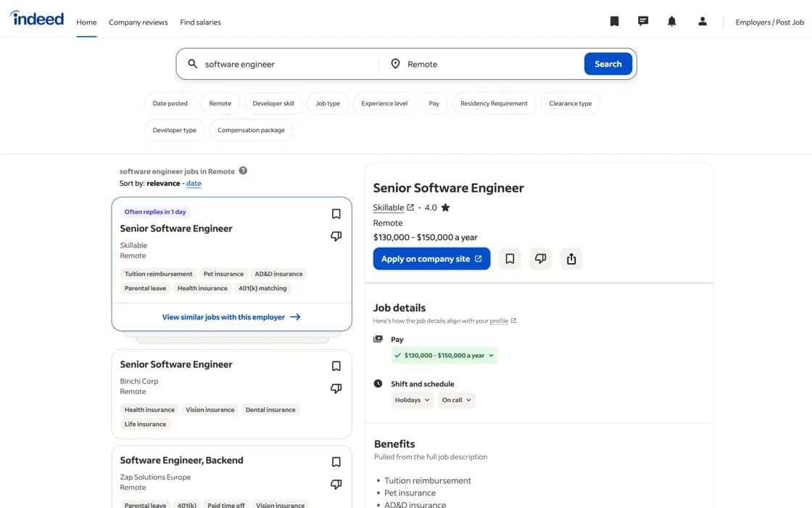Open Developer type filter
This screenshot has width=812, height=508.
pyautogui.click(x=175, y=130)
